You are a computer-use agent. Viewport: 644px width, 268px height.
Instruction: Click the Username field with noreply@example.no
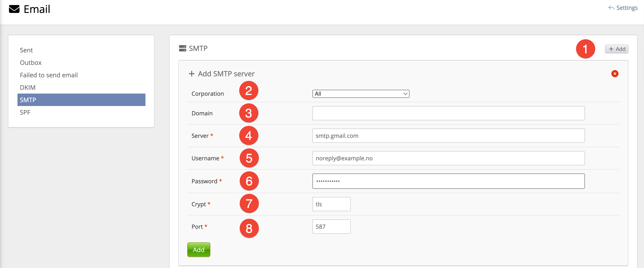coord(449,158)
